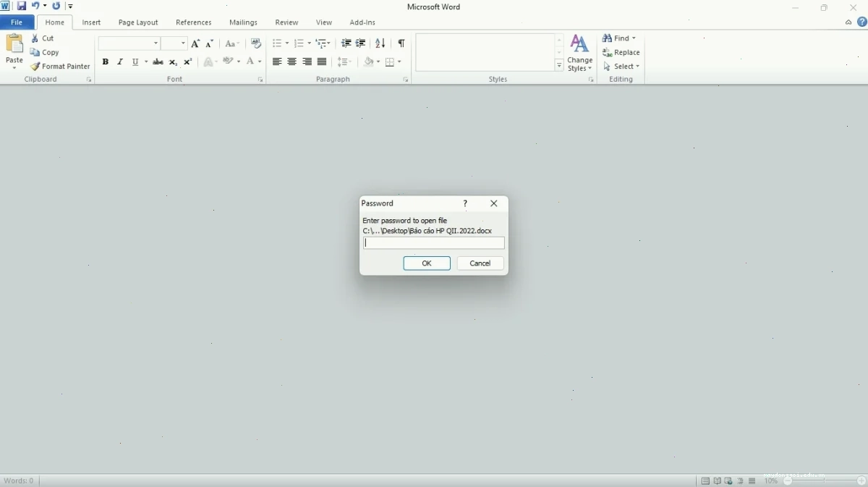This screenshot has width=868, height=487.
Task: Align text right
Action: 307,62
